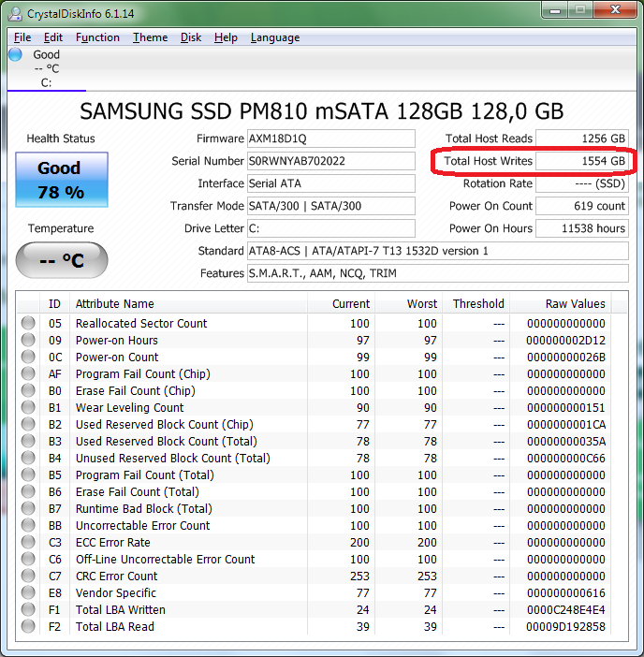Click status circle beside Total LBA Written
Image resolution: width=644 pixels, height=657 pixels.
pyautogui.click(x=29, y=610)
